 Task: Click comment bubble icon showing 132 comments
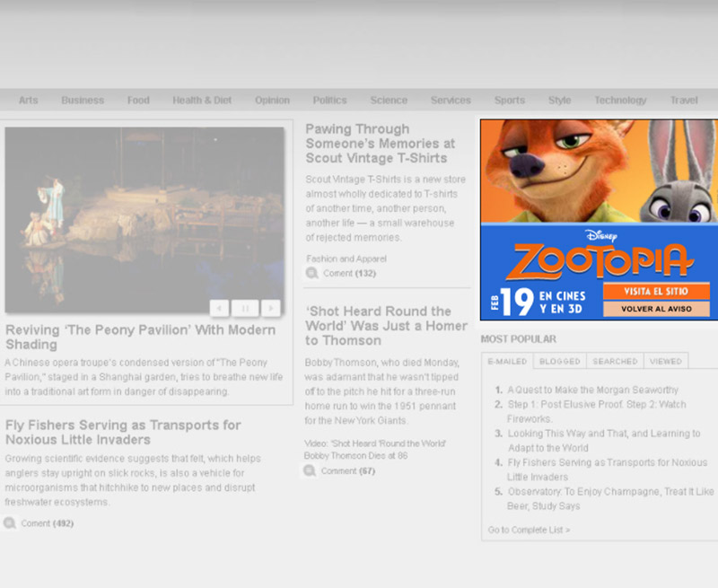click(x=311, y=273)
